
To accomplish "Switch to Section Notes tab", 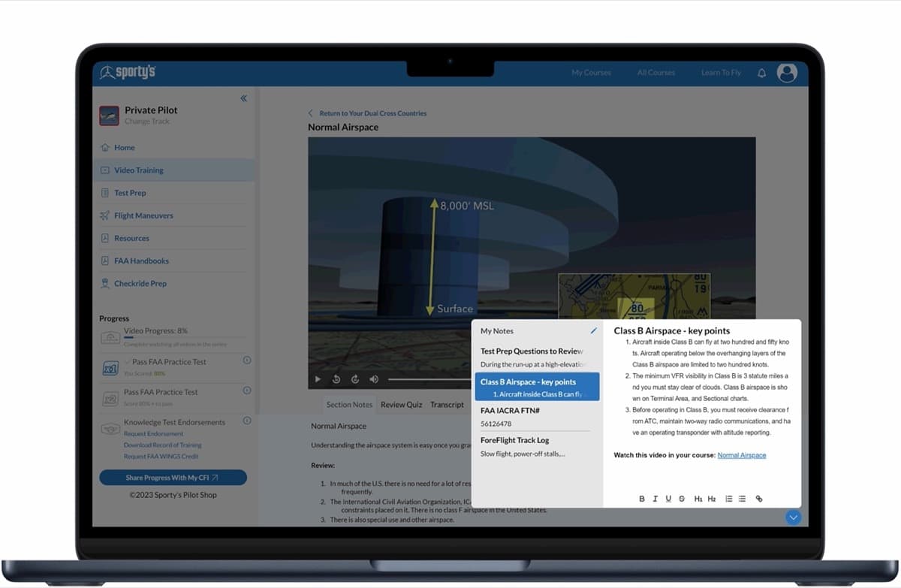I will [x=349, y=404].
